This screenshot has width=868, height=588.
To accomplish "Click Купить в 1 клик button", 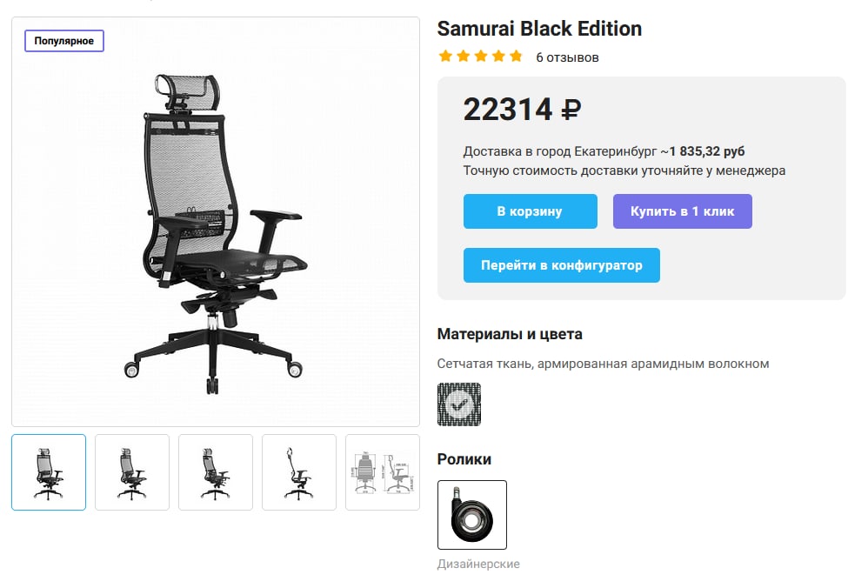I will [x=682, y=211].
